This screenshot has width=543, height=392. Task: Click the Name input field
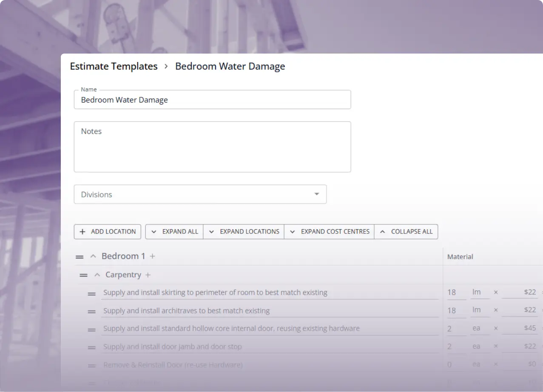[212, 100]
